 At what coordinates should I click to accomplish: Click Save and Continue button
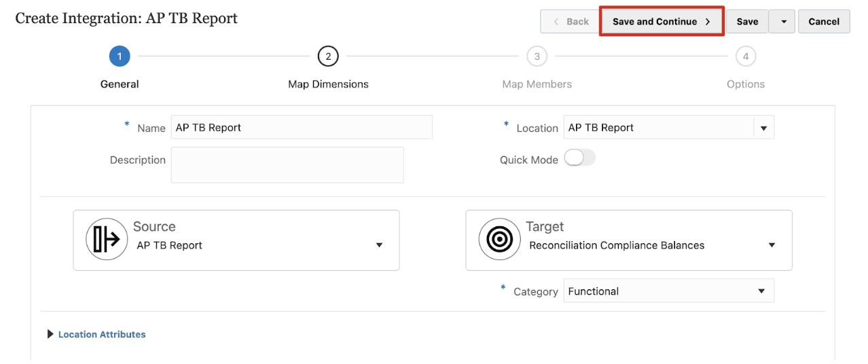coord(662,22)
